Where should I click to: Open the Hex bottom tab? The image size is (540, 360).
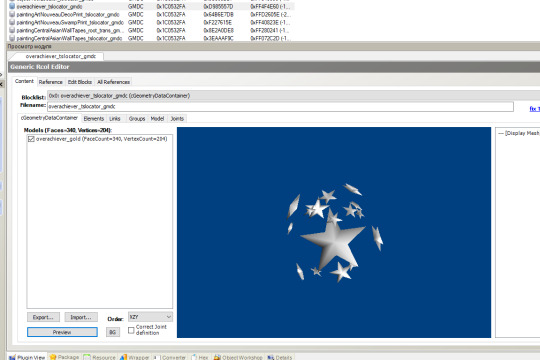pyautogui.click(x=200, y=357)
